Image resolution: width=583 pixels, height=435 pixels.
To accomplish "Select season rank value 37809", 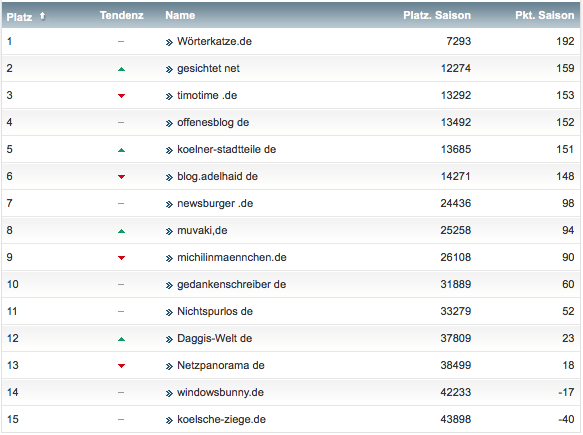I will pos(456,338).
